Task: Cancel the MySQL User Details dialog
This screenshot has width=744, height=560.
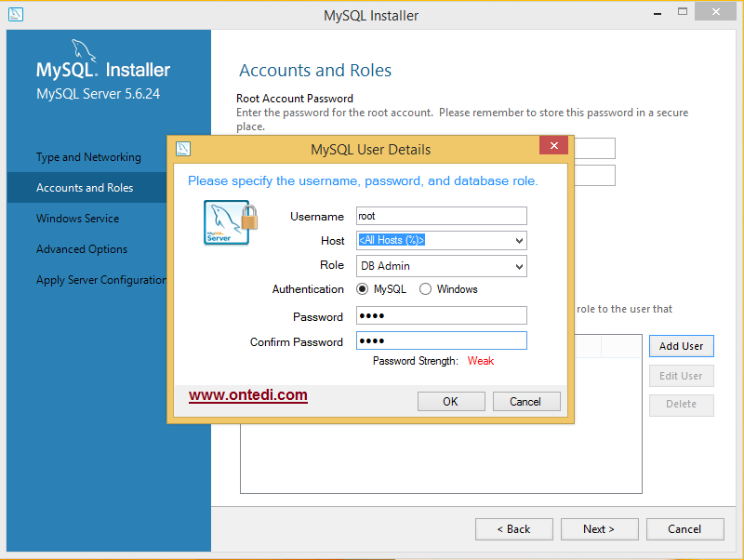Action: [x=526, y=402]
